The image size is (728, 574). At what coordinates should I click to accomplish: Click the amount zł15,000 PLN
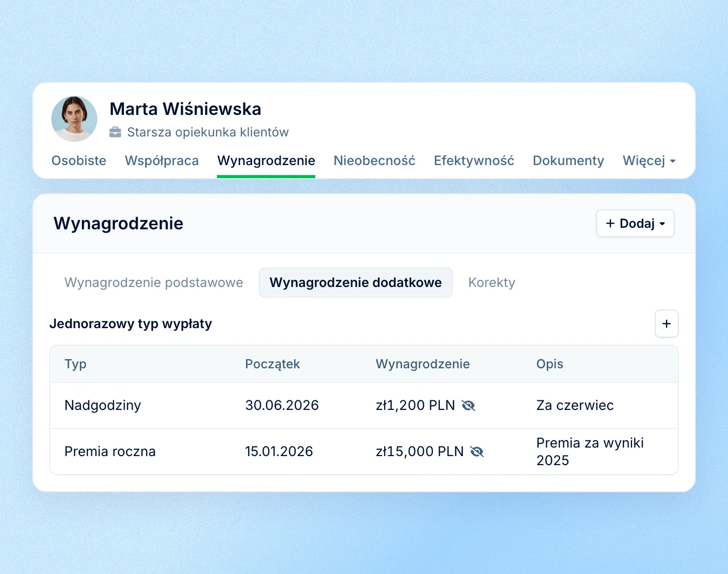click(420, 452)
